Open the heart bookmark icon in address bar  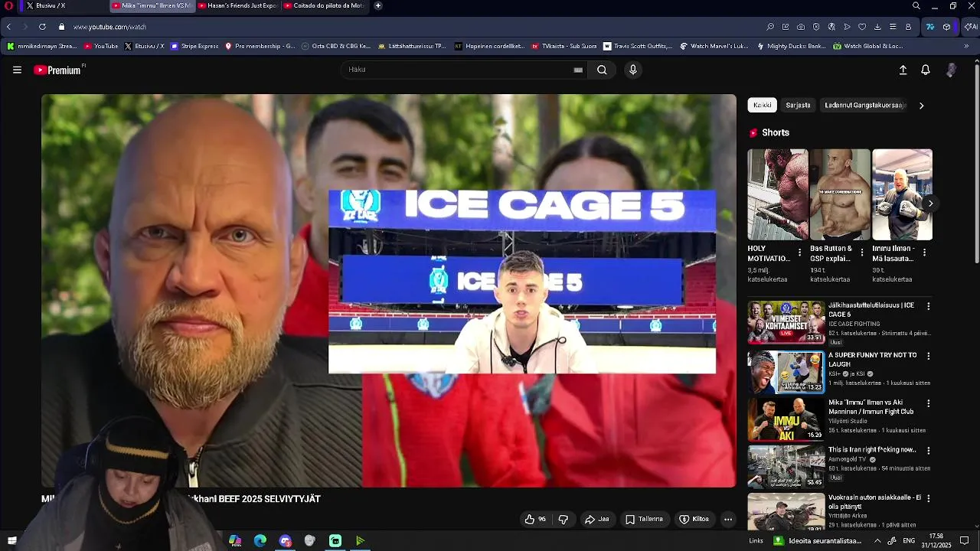(862, 27)
